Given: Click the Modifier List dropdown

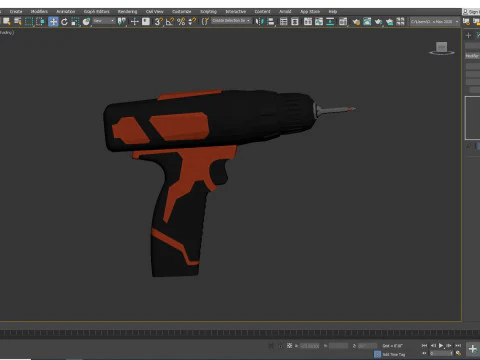Looking at the screenshot, I should coord(472,56).
